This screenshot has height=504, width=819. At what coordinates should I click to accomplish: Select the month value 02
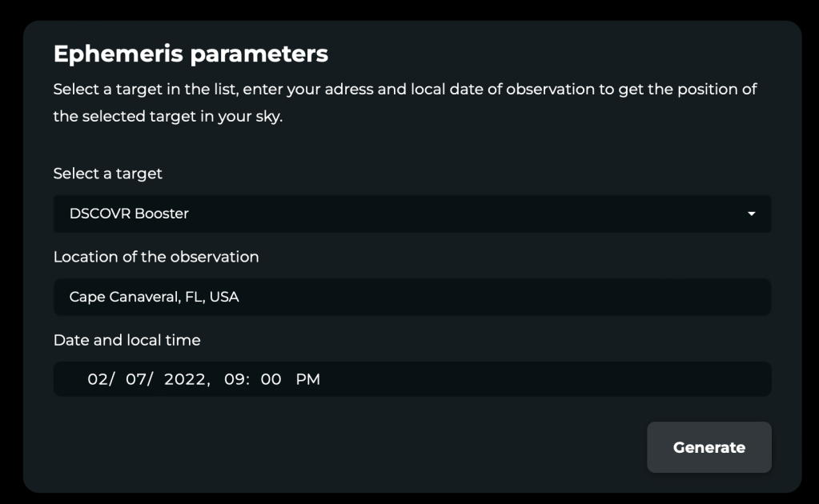coord(97,378)
